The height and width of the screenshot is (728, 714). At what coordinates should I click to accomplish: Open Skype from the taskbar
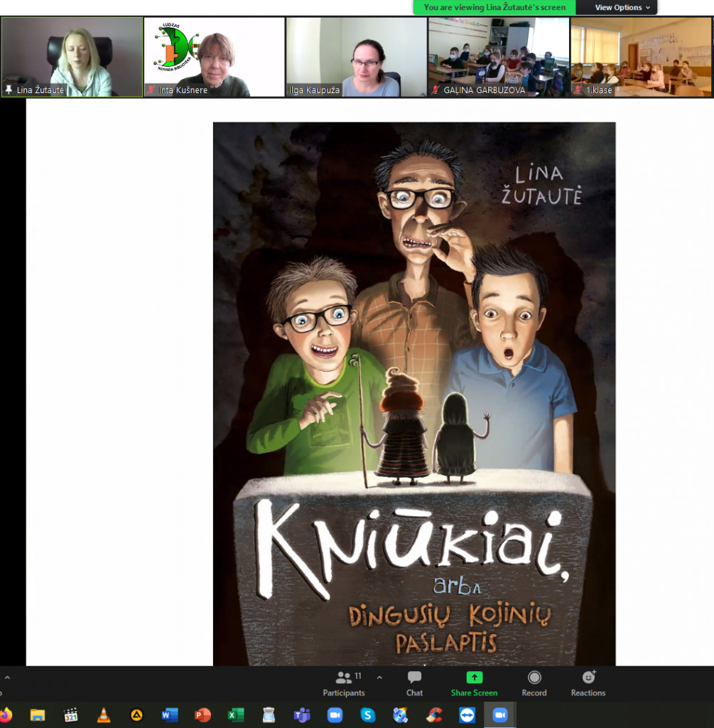pos(368,715)
